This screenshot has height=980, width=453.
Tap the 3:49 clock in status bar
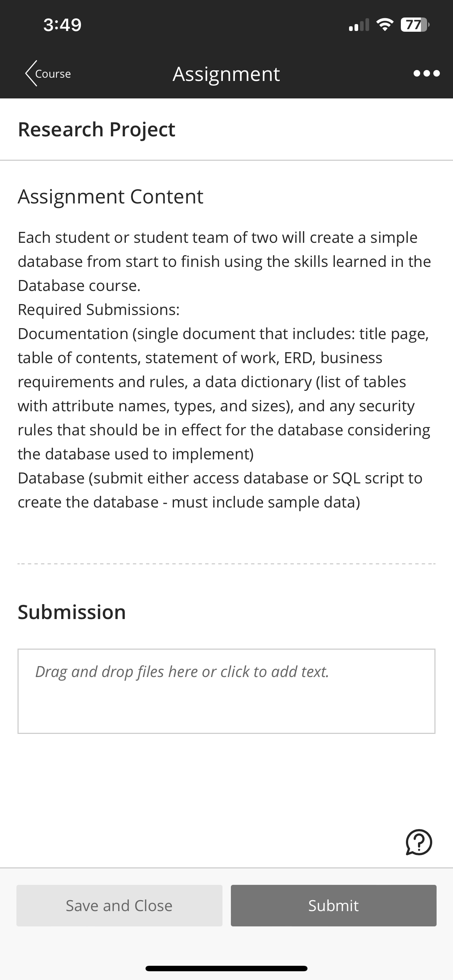[x=62, y=25]
